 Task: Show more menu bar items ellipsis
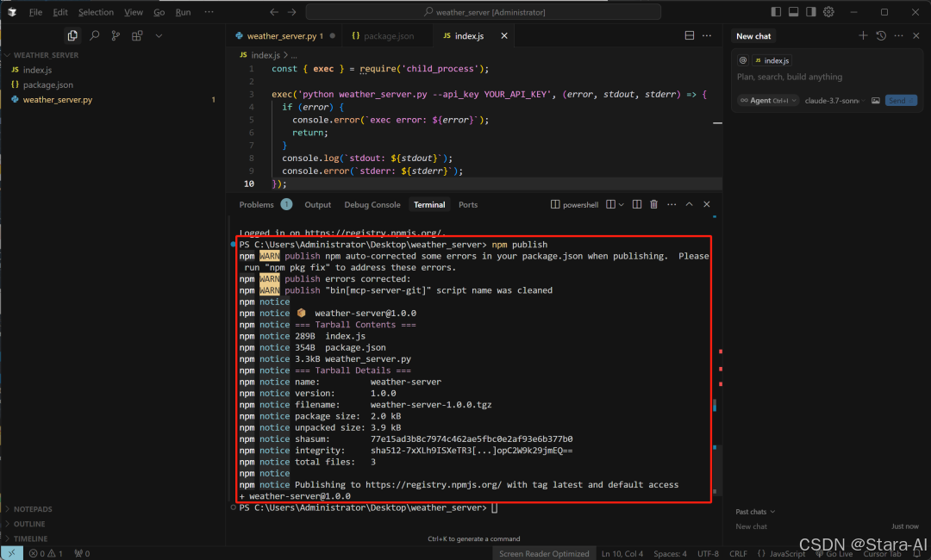tap(209, 12)
